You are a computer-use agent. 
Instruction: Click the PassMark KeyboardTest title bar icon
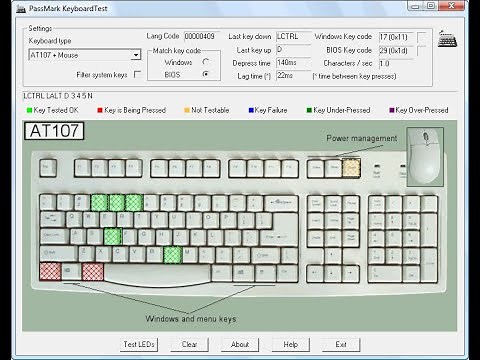coord(21,9)
